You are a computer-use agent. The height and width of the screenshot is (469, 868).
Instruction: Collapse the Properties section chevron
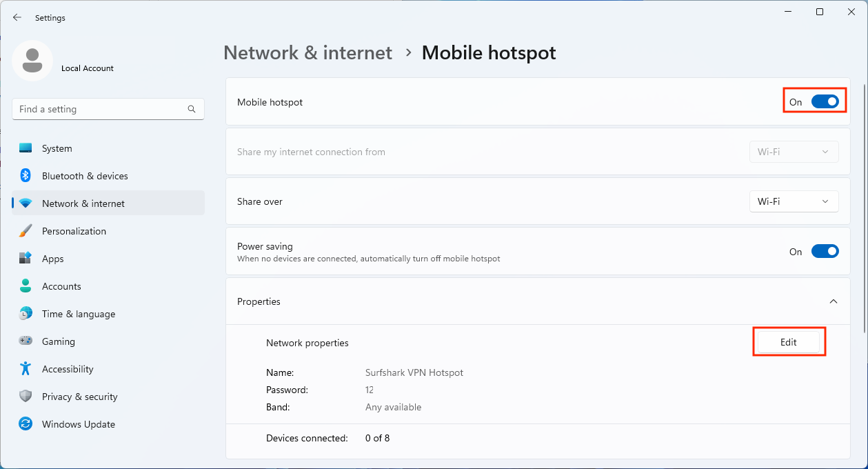833,301
